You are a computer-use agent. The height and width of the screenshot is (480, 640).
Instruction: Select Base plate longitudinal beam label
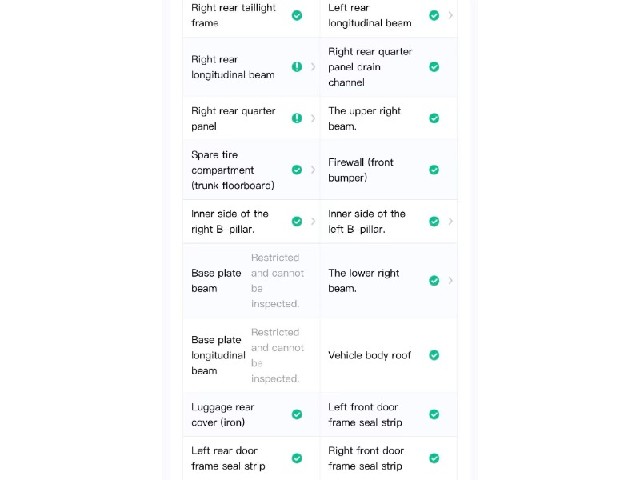click(218, 355)
